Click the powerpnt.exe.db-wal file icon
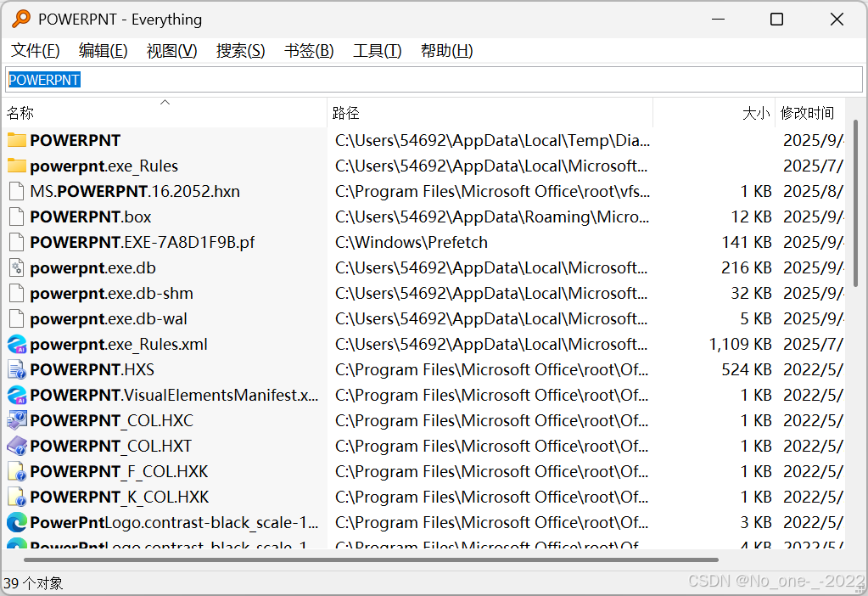This screenshot has width=868, height=596. tap(17, 318)
